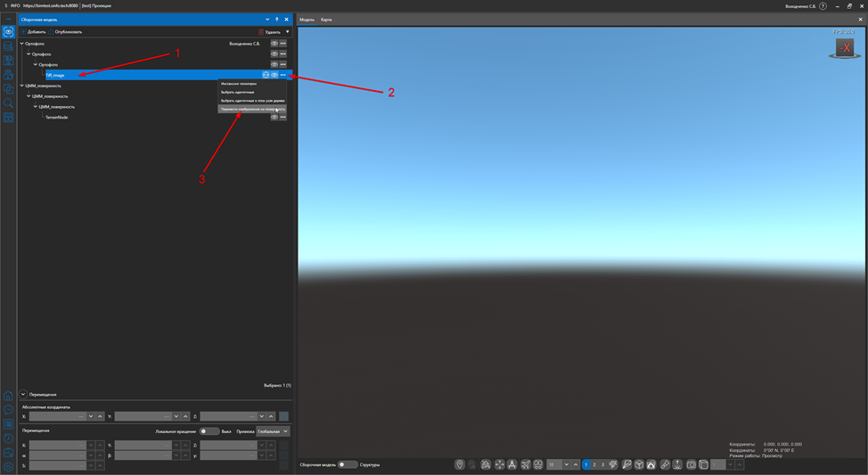Switch to the Карта tab

click(x=326, y=20)
